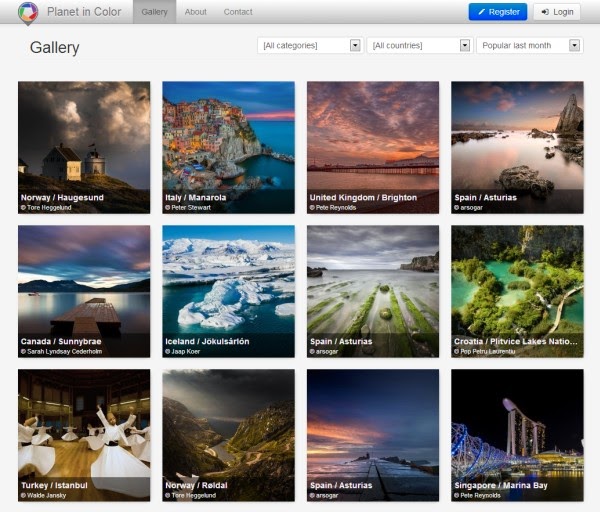Image resolution: width=600 pixels, height=512 pixels.
Task: Open the Canada / Sunnybrae photo
Action: [84, 291]
